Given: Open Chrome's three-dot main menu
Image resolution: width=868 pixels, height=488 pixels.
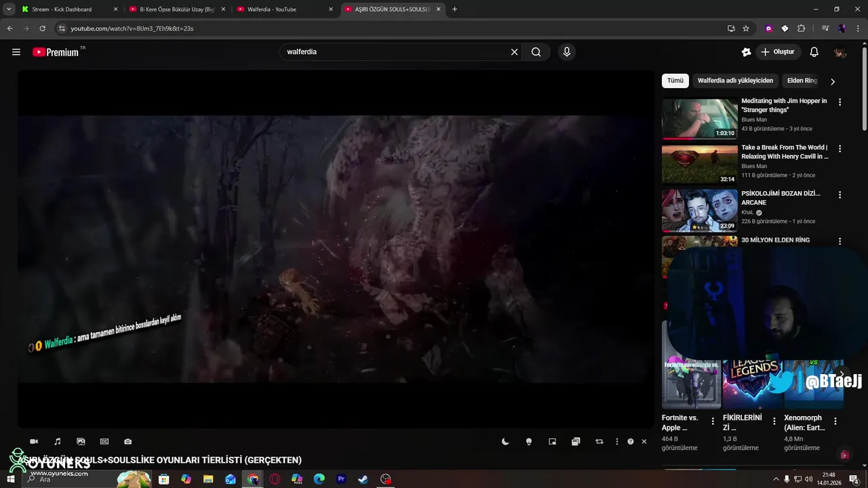Looking at the screenshot, I should (858, 28).
